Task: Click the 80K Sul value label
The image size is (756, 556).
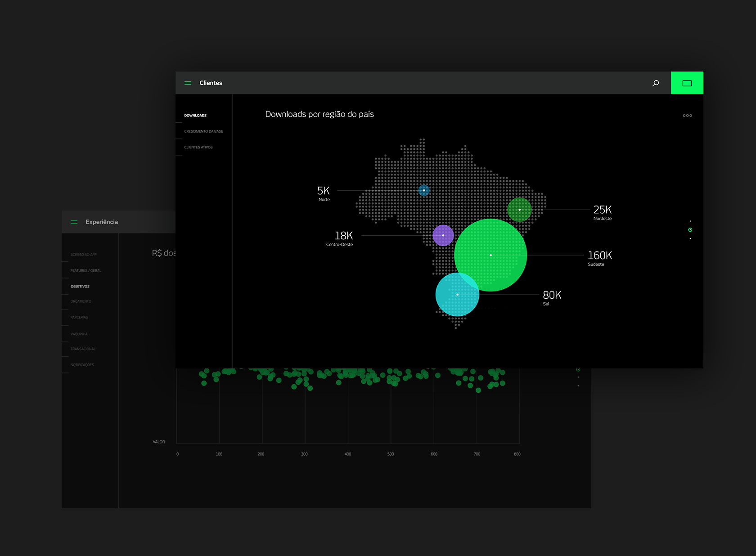Action: point(552,298)
